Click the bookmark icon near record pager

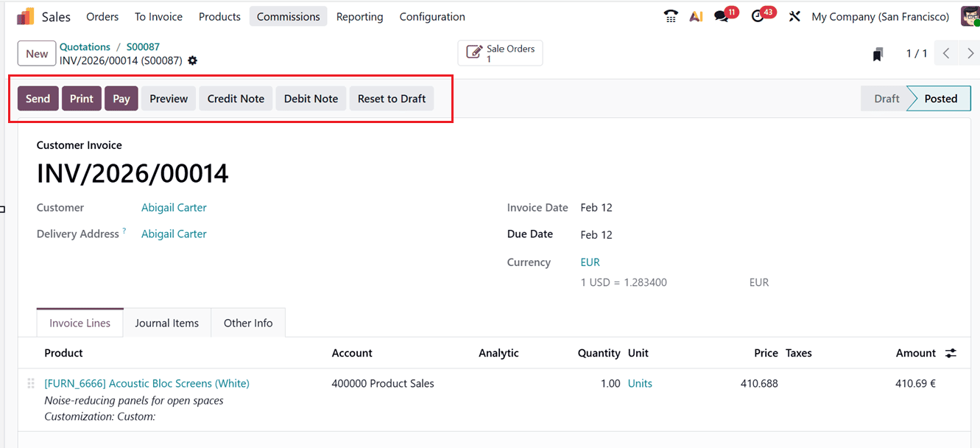[x=877, y=53]
